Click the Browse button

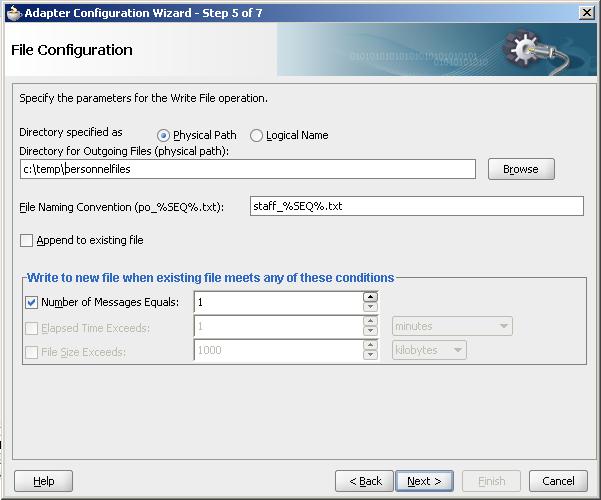coord(521,169)
